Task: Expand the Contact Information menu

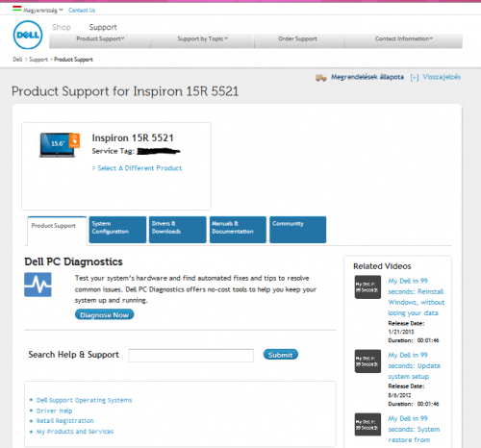Action: (x=404, y=38)
